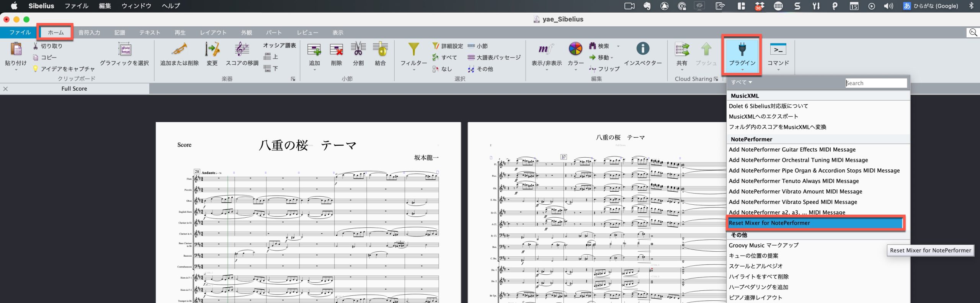Click the Add bar (追加) icon
980x303 pixels.
[314, 50]
